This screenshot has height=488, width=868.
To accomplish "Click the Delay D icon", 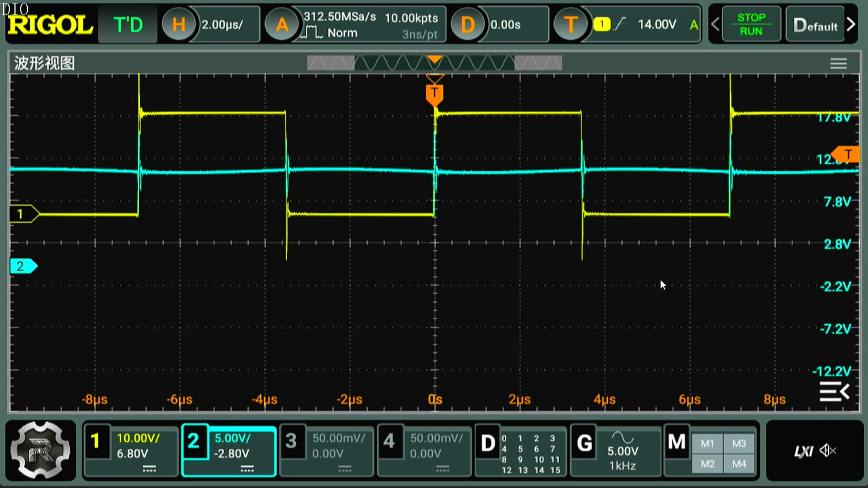I will [467, 25].
